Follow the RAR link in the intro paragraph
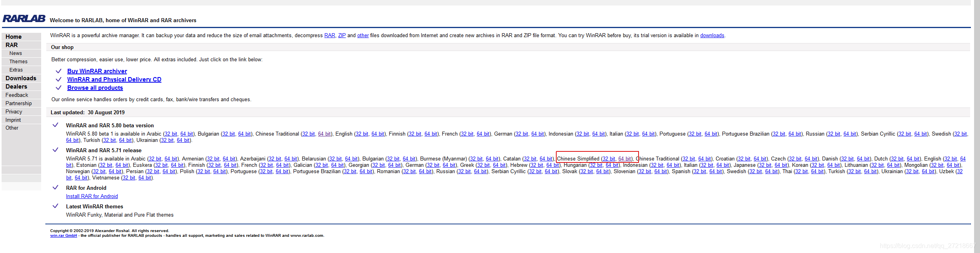 pos(330,36)
